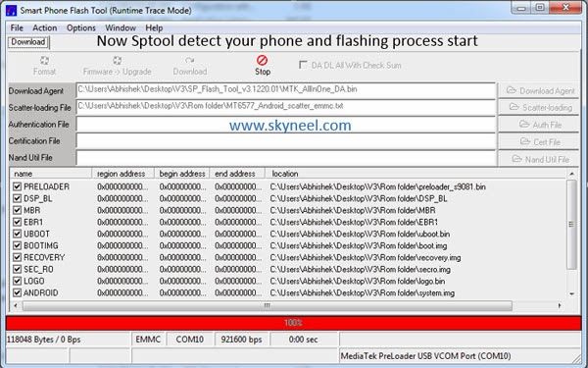Click the list scroll-down arrow
The height and width of the screenshot is (368, 588).
click(x=571, y=294)
